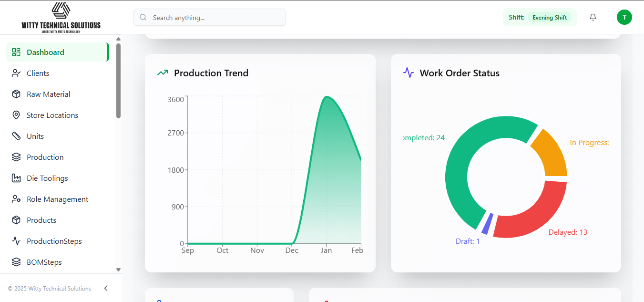The height and width of the screenshot is (302, 644).
Task: Select the Work Order Status pulse icon
Action: coord(408,73)
